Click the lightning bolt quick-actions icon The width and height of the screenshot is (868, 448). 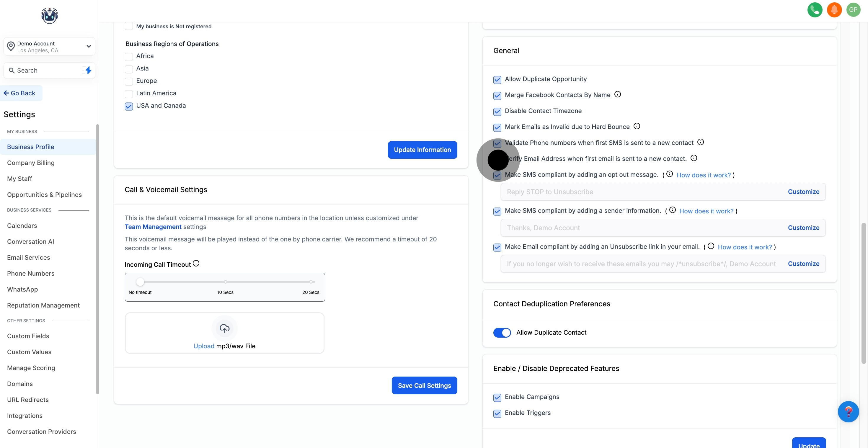[x=88, y=71]
